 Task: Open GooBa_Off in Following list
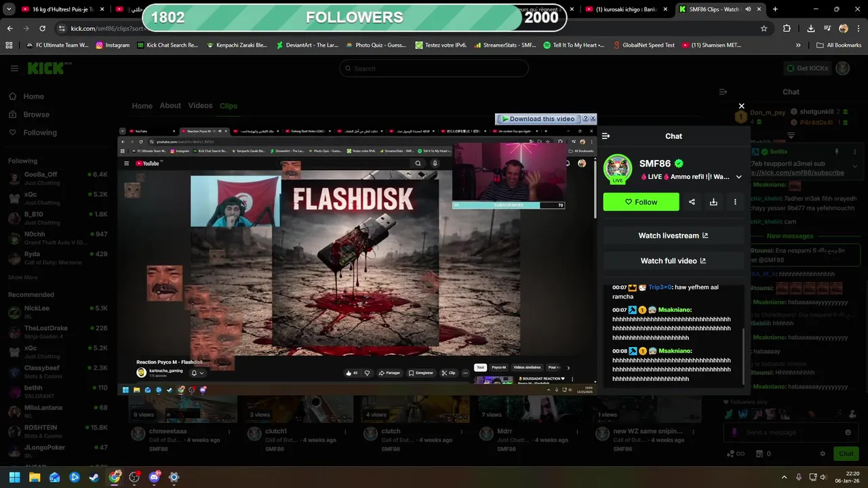(58, 178)
